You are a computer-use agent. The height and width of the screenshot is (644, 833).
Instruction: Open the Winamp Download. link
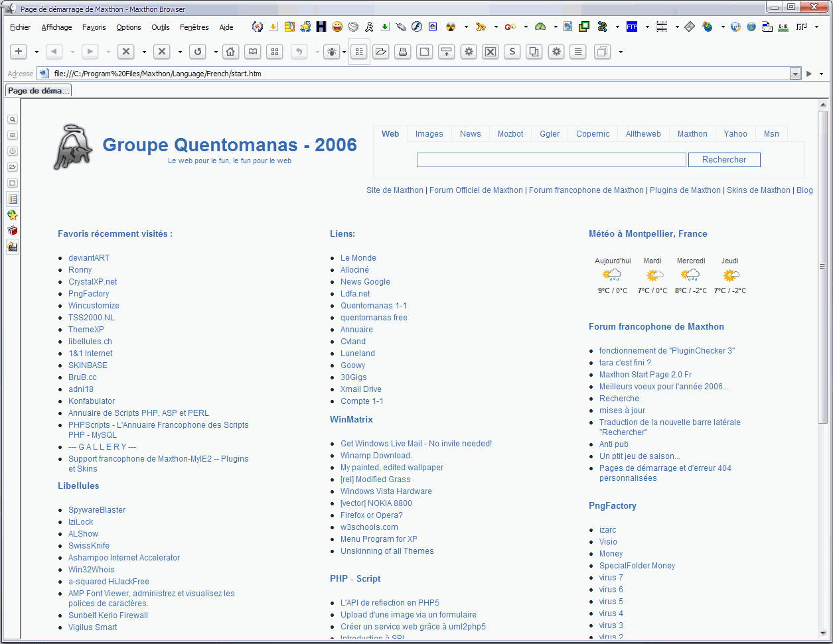pyautogui.click(x=376, y=456)
